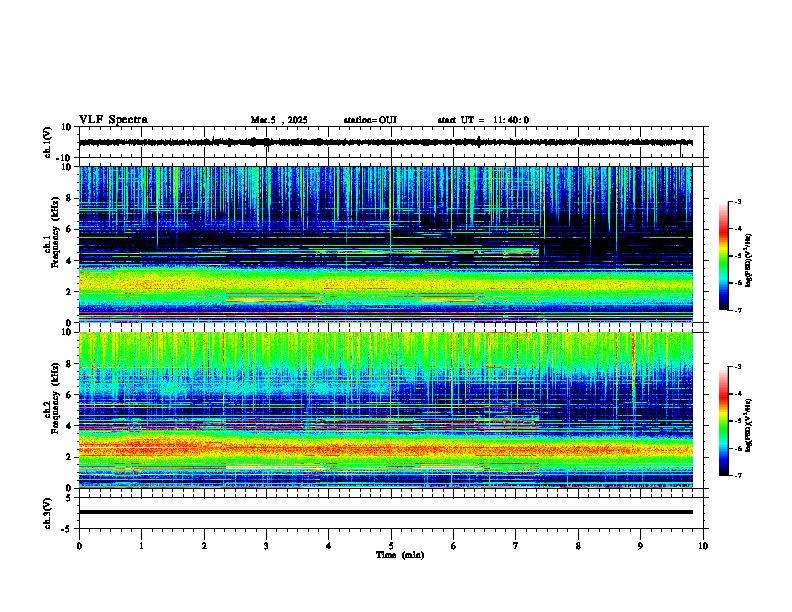Click the "8" kHz tick of ch.1 spectrogram

[x=69, y=198]
